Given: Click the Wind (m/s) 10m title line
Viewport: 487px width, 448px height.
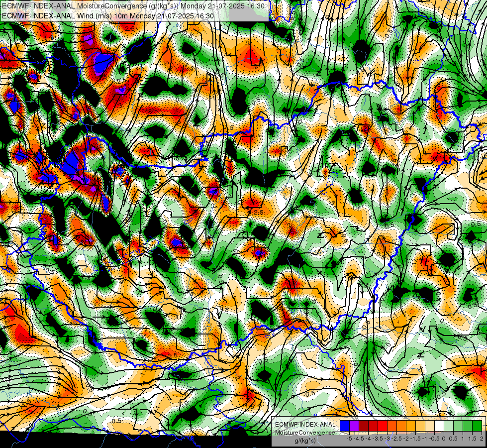Looking at the screenshot, I should point(108,15).
